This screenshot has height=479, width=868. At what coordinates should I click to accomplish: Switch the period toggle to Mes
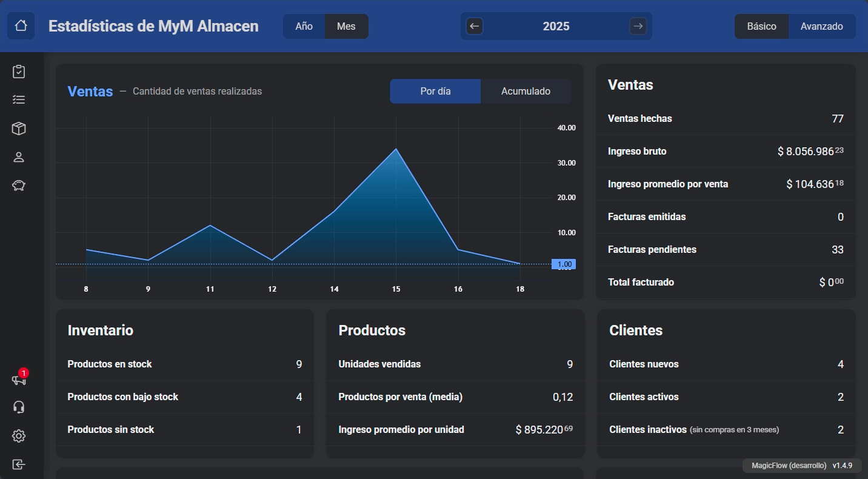coord(346,26)
